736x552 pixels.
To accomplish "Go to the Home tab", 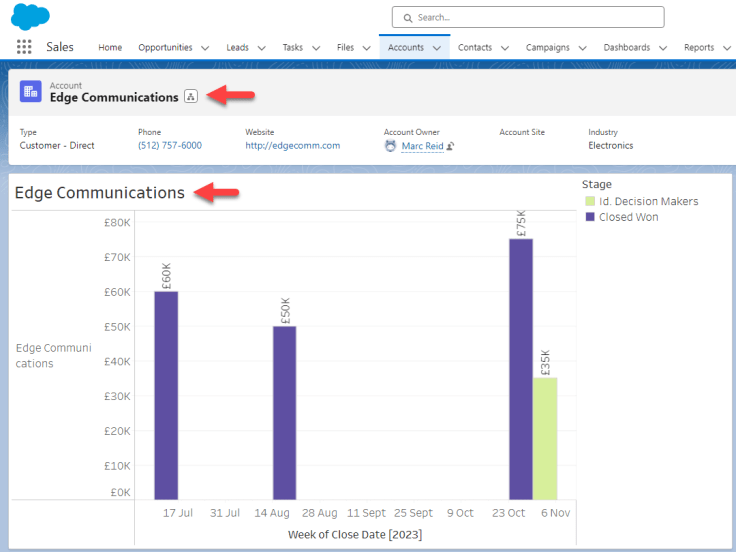I will (x=110, y=47).
